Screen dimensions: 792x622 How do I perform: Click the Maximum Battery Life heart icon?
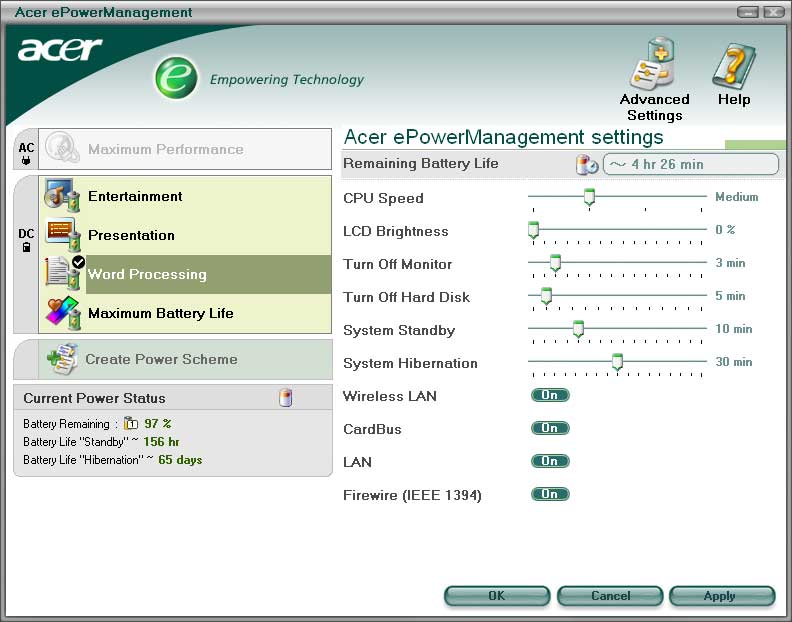(63, 313)
